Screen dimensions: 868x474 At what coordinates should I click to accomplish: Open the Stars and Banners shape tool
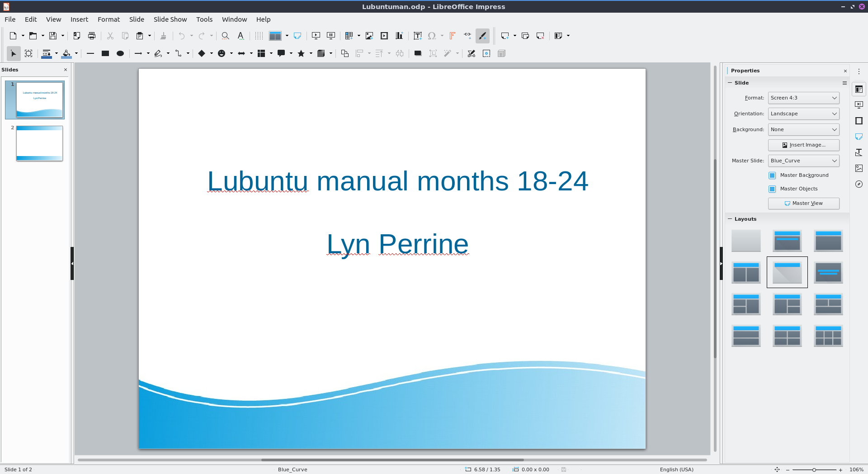click(301, 53)
